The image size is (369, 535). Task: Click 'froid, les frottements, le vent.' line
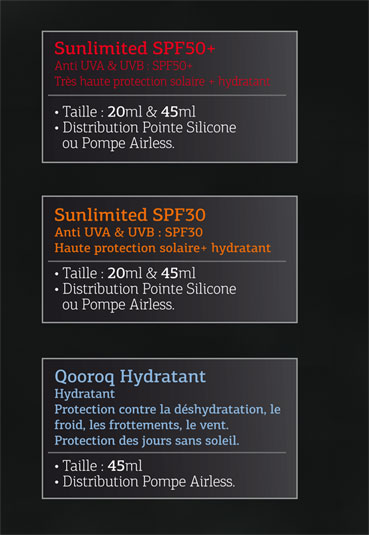click(x=141, y=425)
